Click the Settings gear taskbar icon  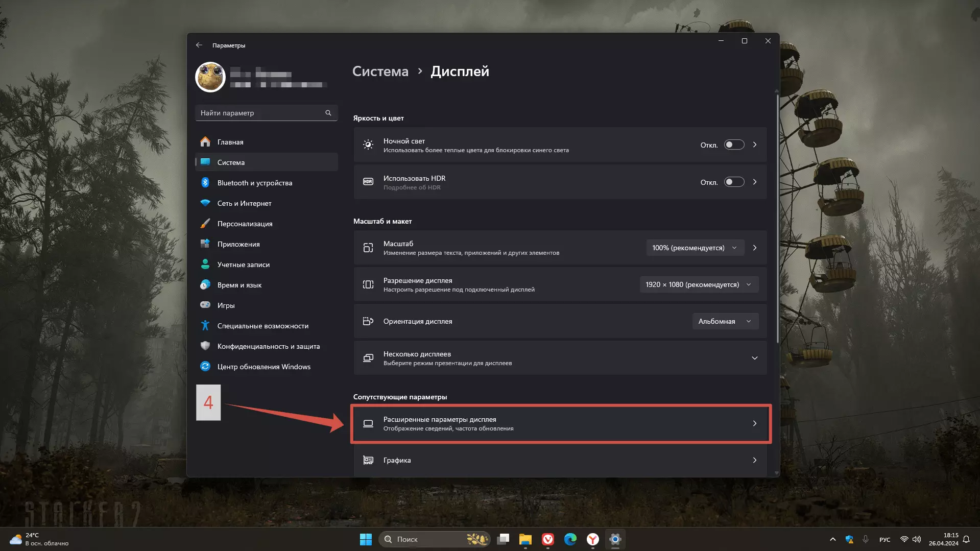point(615,539)
